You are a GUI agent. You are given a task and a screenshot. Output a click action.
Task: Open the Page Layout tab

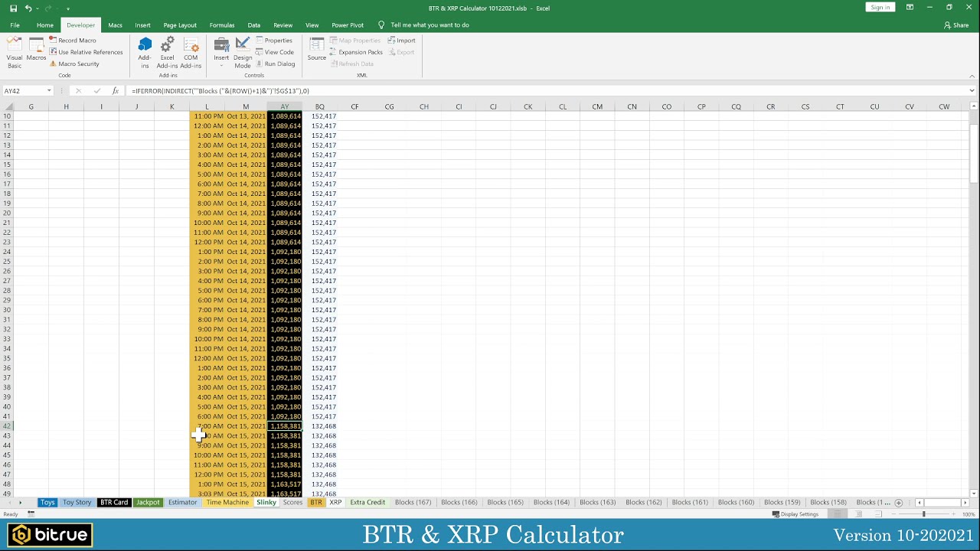click(x=180, y=25)
